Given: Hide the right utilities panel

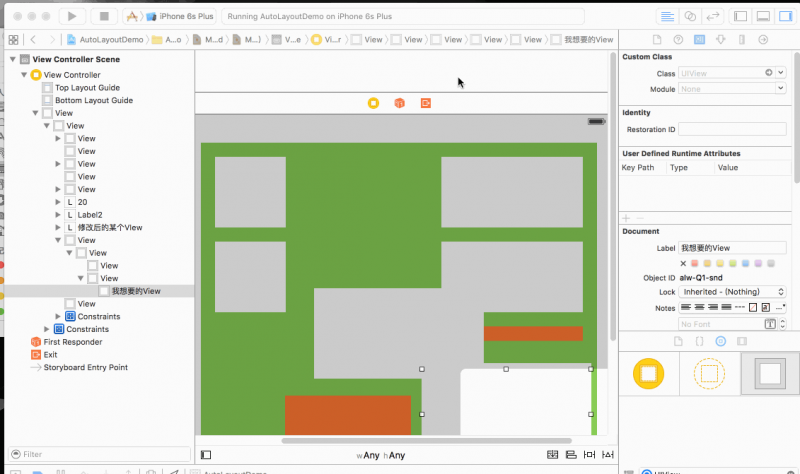Looking at the screenshot, I should [784, 17].
